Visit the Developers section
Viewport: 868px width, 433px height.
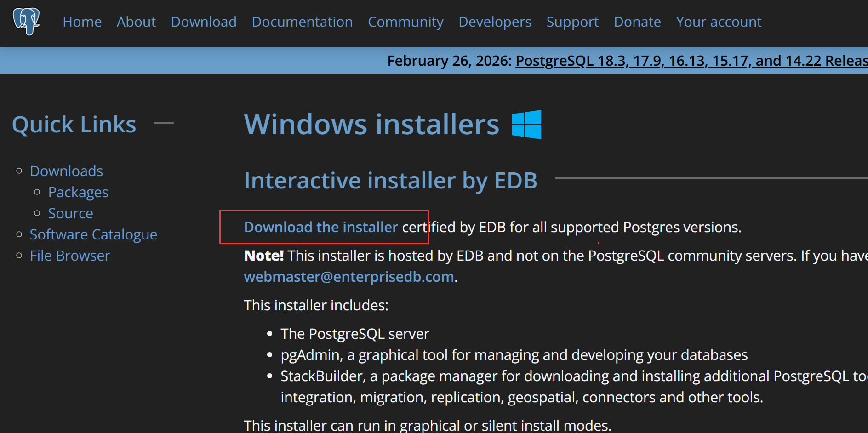(x=495, y=22)
